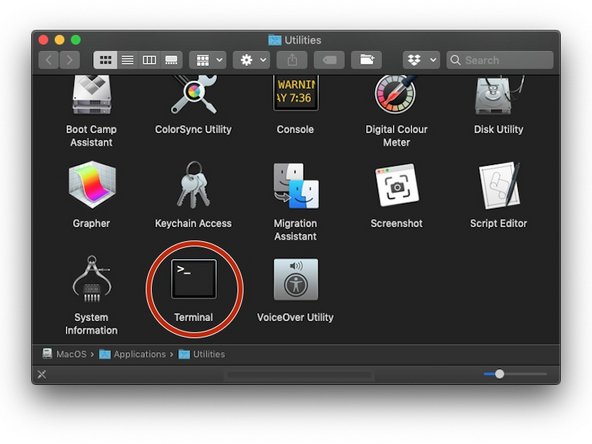This screenshot has width=592, height=444.
Task: Click the VoiceOver Utility label
Action: click(x=295, y=317)
